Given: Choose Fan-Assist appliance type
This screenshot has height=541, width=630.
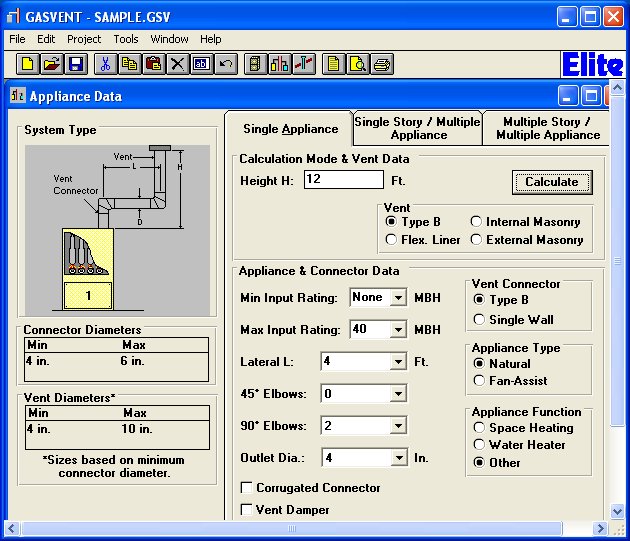Looking at the screenshot, I should click(479, 380).
